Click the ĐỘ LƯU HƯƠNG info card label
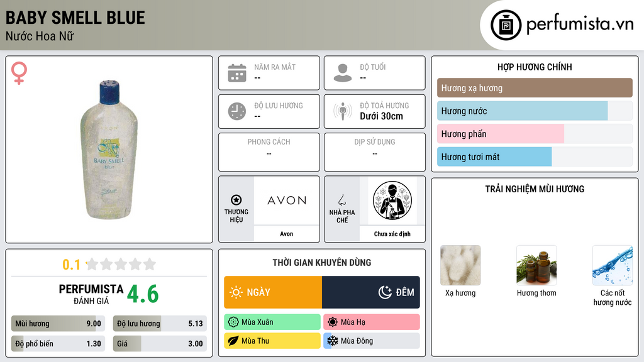This screenshot has width=644, height=362. coord(279,106)
